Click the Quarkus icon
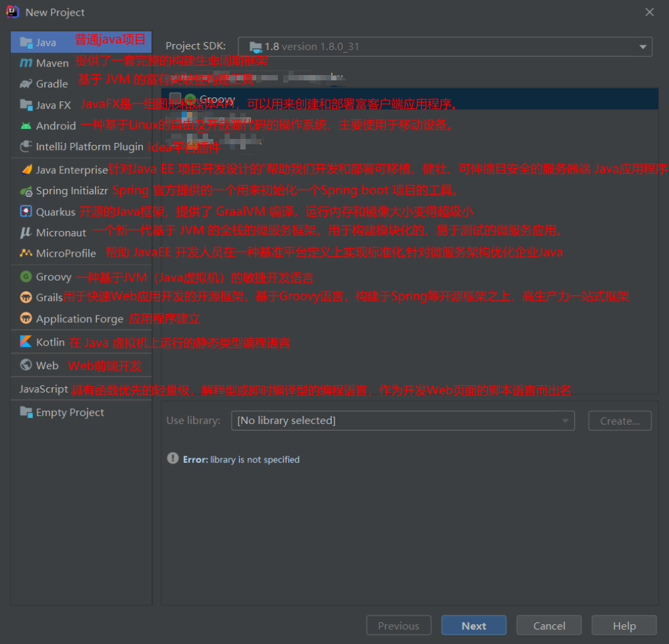This screenshot has width=669, height=644. click(26, 211)
